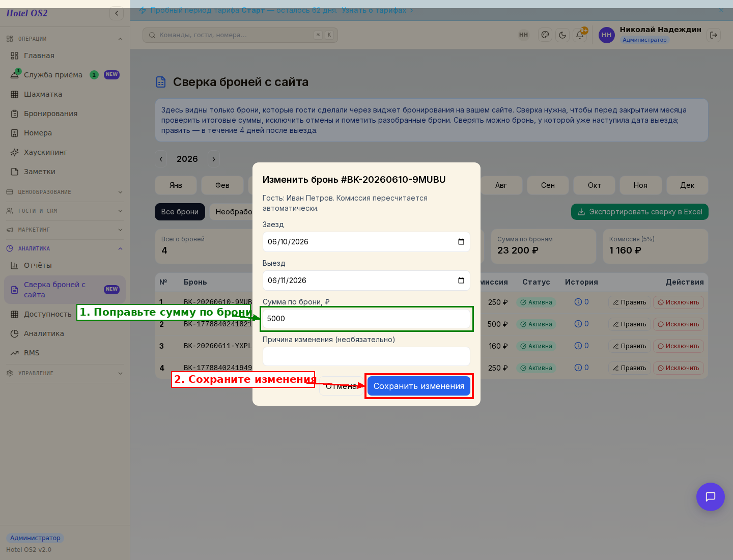Click Отмена in the dialog
This screenshot has height=560, width=733.
tap(342, 386)
